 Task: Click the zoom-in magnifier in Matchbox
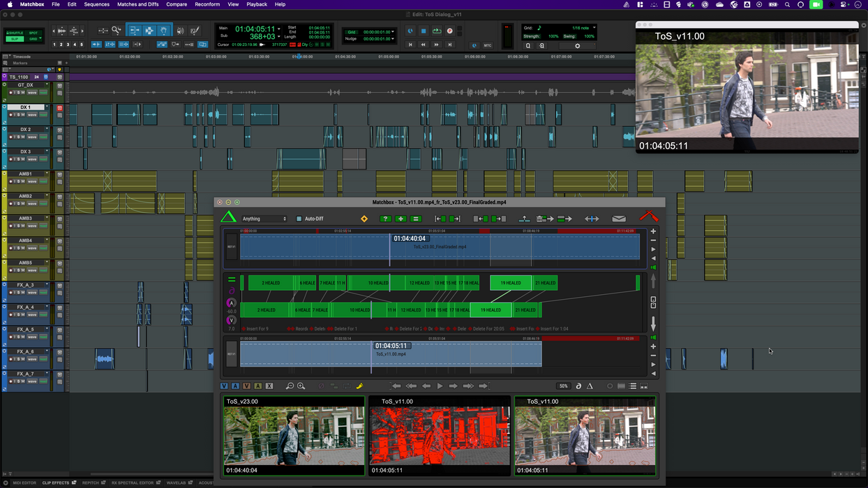click(301, 386)
